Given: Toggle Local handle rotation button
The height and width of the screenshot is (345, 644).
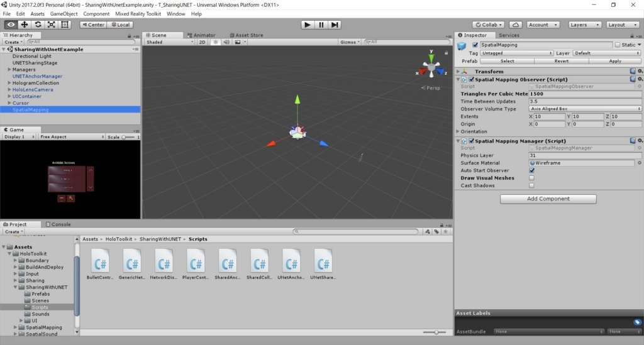Looking at the screenshot, I should pos(120,25).
